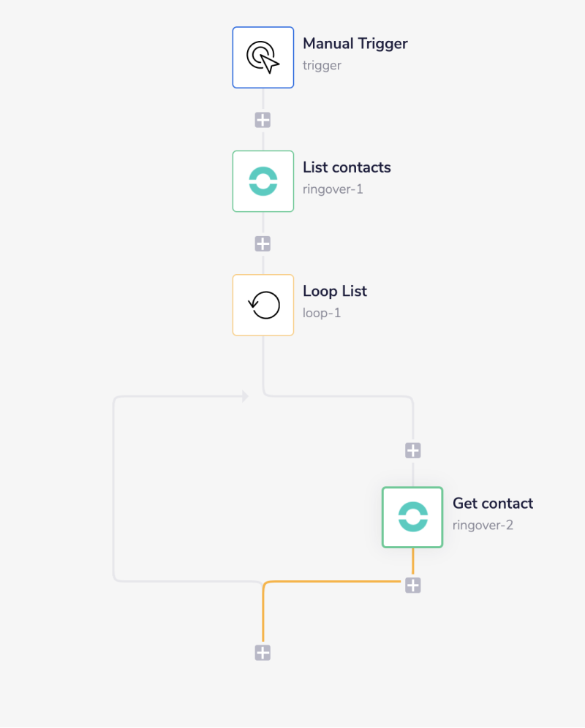This screenshot has height=728, width=585.
Task: Click the ringover-2 subtitle label
Action: click(x=483, y=524)
